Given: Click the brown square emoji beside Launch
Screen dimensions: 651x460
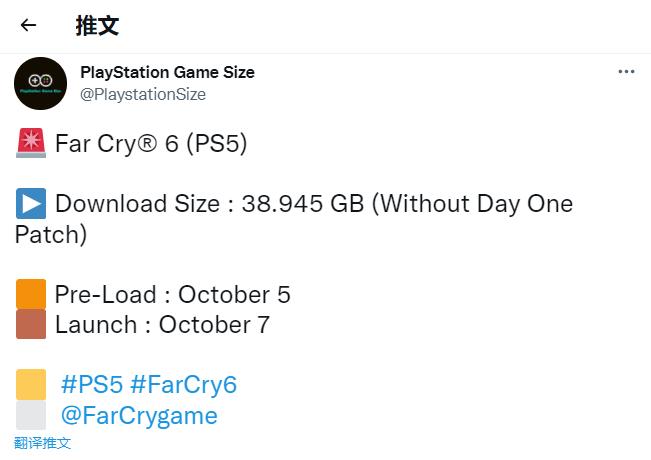Looking at the screenshot, I should (31, 324).
